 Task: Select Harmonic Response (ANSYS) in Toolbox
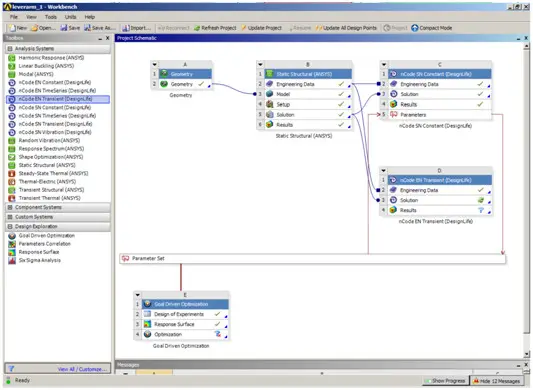tap(51, 58)
